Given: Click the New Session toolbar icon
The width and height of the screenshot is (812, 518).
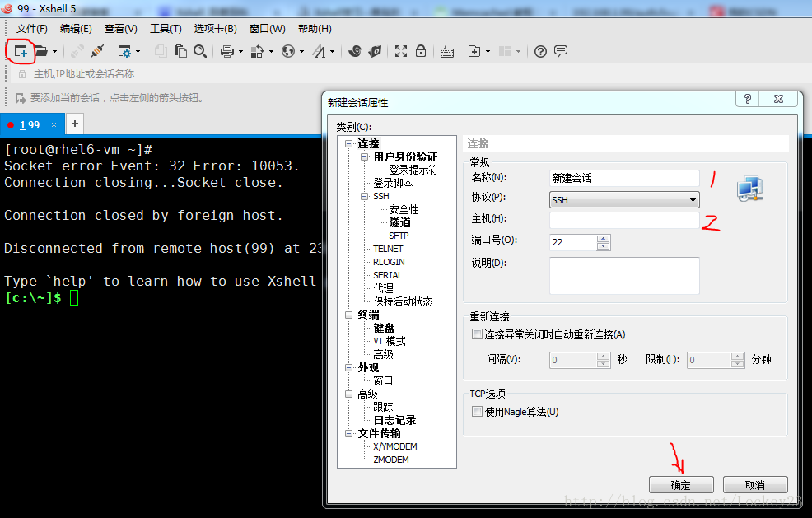Looking at the screenshot, I should click(x=21, y=51).
